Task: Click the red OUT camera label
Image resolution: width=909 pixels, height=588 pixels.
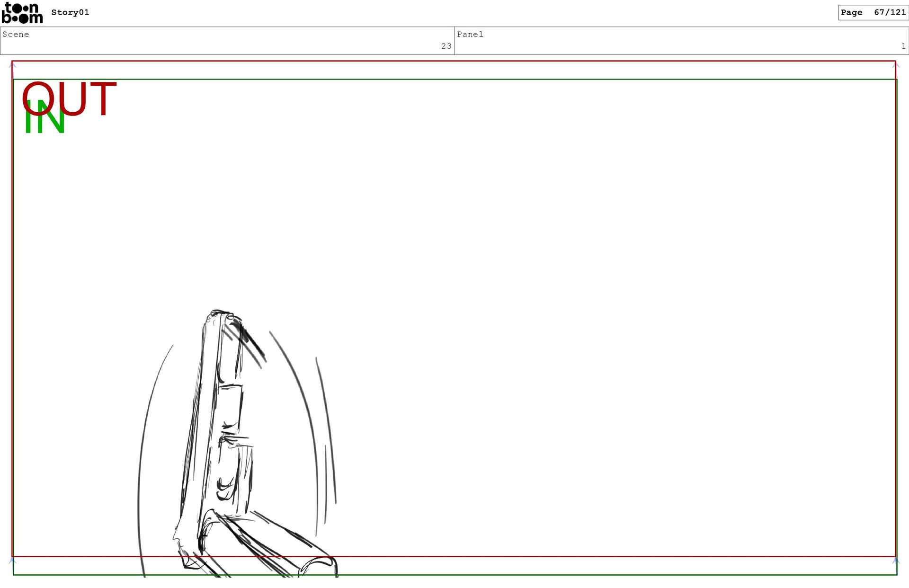Action: (70, 98)
